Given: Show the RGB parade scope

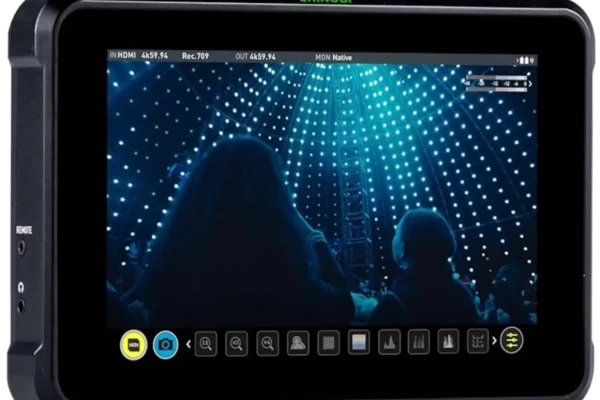Looking at the screenshot, I should point(418,343).
